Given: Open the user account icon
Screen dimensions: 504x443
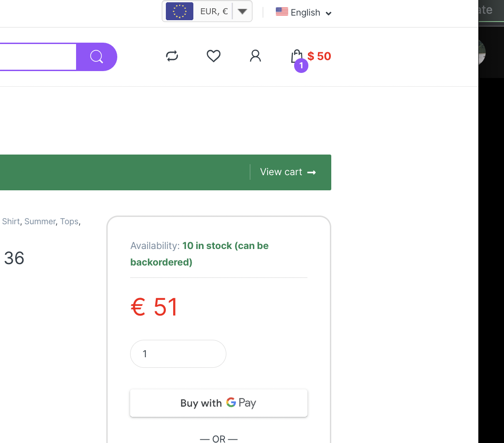Looking at the screenshot, I should click(x=255, y=56).
